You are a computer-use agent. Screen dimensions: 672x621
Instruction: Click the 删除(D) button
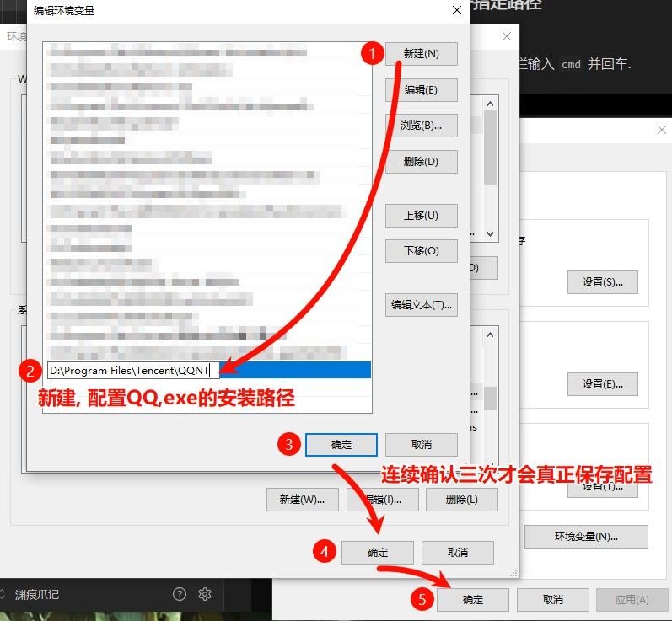coord(422,162)
